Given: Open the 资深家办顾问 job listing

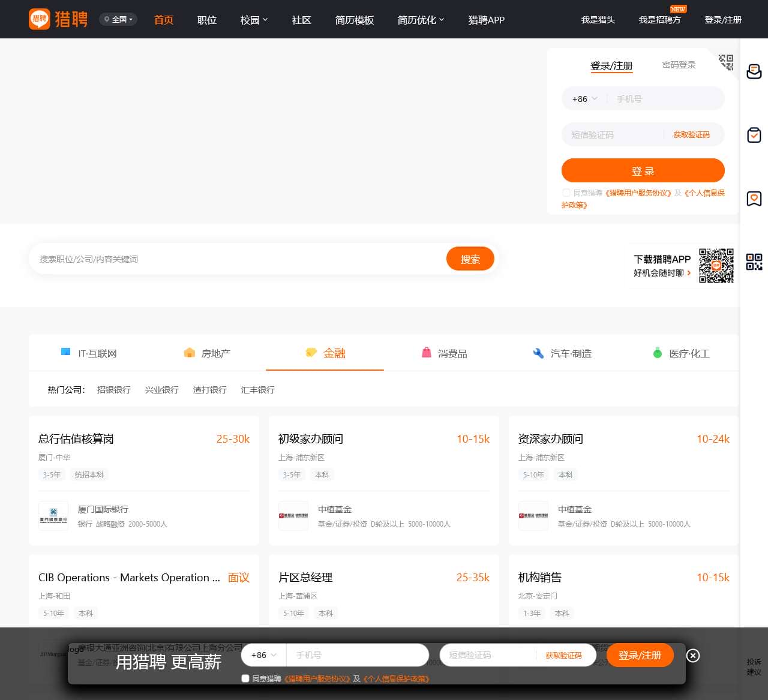Looking at the screenshot, I should 551,439.
